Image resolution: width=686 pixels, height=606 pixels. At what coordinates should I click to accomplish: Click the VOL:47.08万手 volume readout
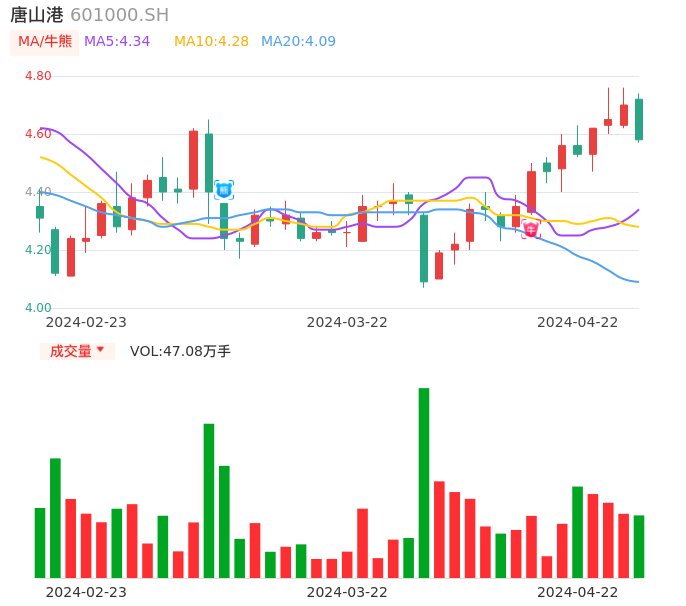tap(180, 351)
